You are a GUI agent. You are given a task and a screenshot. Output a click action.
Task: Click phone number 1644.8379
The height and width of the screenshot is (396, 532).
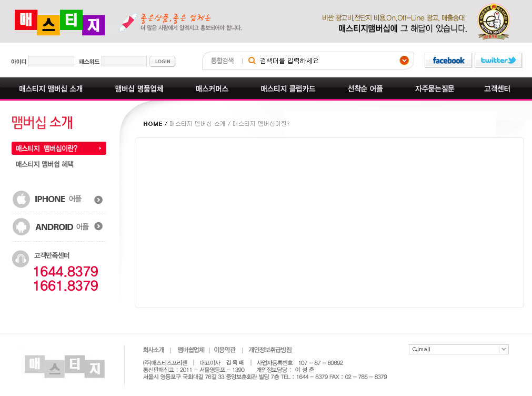65,272
